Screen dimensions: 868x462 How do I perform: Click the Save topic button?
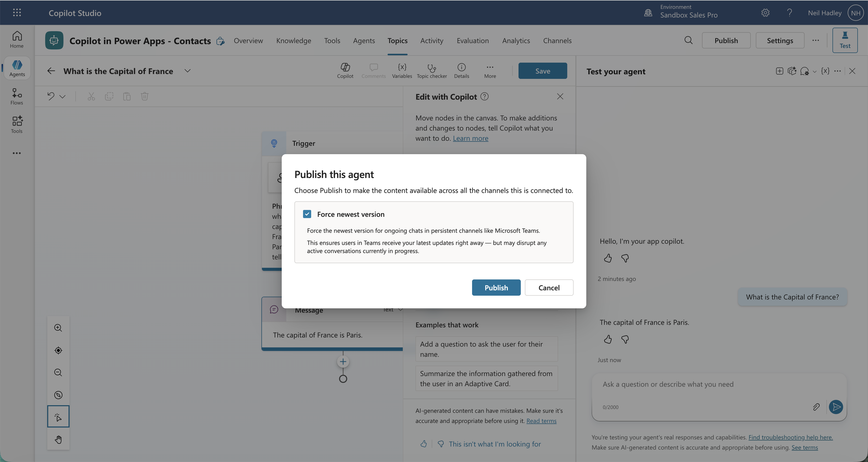pyautogui.click(x=543, y=71)
